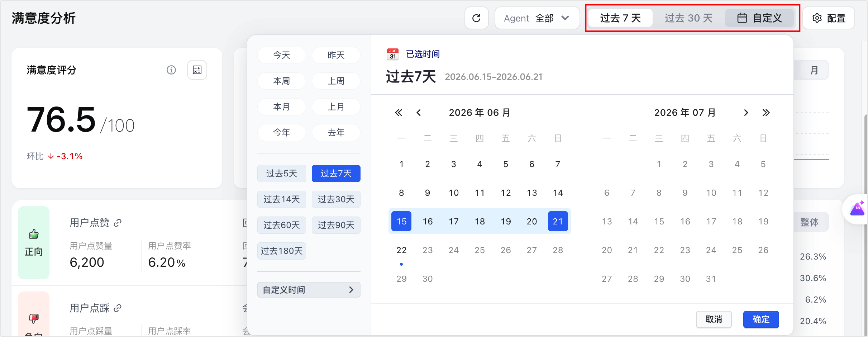Select the 过去14天 preset

282,199
